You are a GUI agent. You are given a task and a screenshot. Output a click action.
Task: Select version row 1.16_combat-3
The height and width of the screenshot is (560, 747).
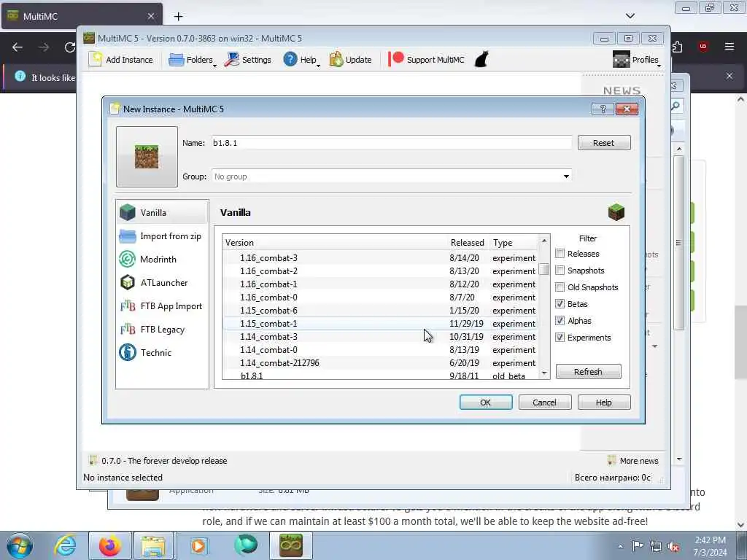pyautogui.click(x=381, y=257)
